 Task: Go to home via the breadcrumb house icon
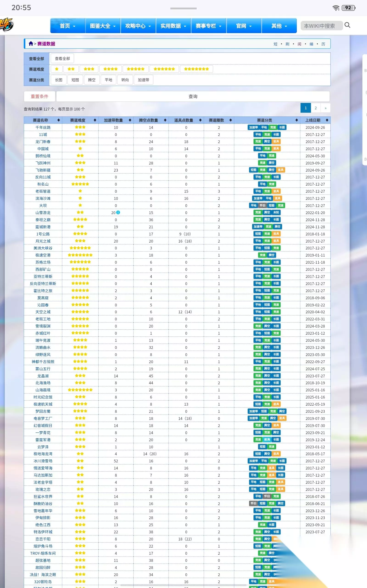coord(31,43)
